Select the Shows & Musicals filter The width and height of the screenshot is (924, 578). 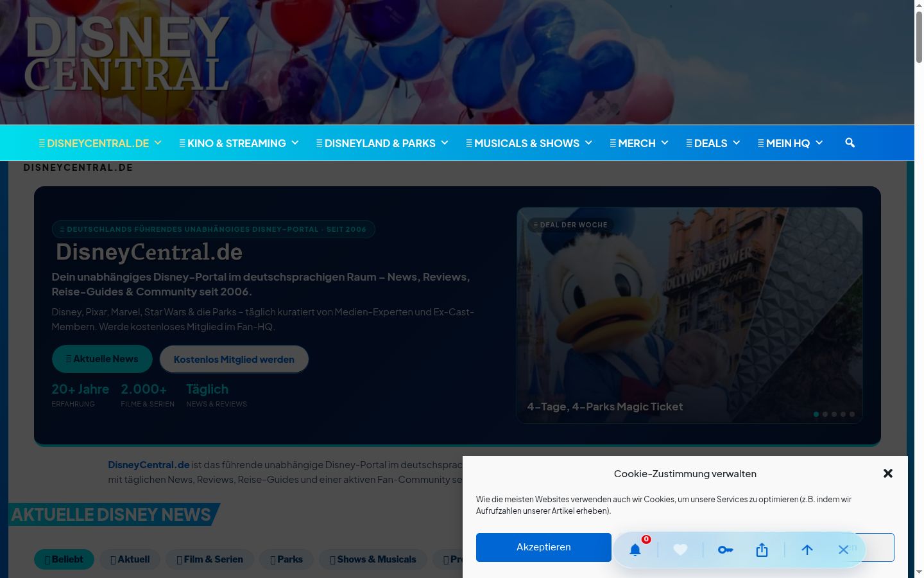click(x=373, y=559)
